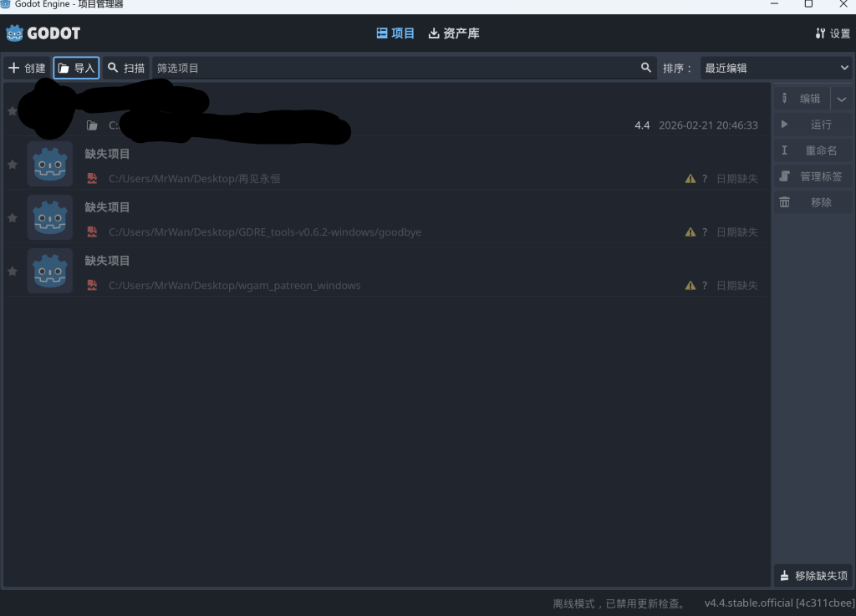Viewport: 856px width, 616px height.
Task: Toggle the favorite star for the 再见永恒 project
Action: (x=13, y=165)
